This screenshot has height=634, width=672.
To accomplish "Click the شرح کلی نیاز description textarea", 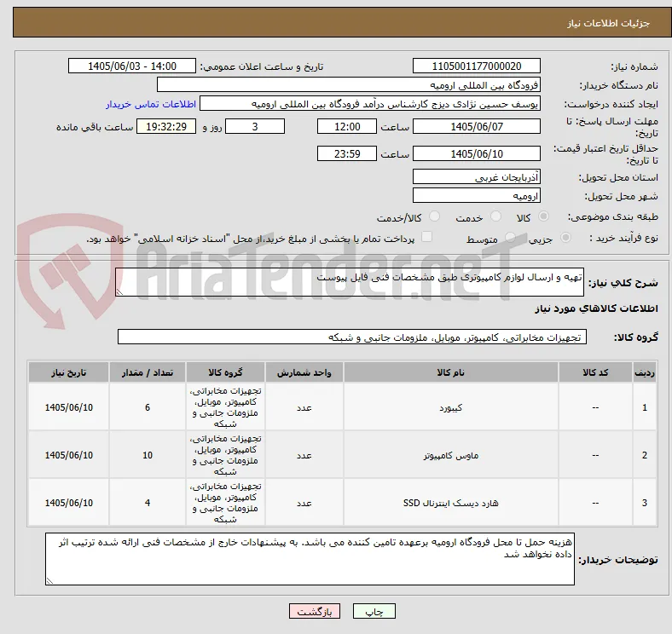I will (350, 282).
